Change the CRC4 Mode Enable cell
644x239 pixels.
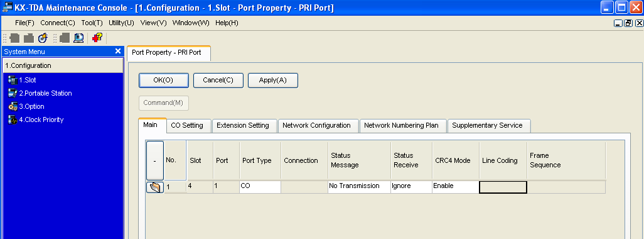click(456, 186)
